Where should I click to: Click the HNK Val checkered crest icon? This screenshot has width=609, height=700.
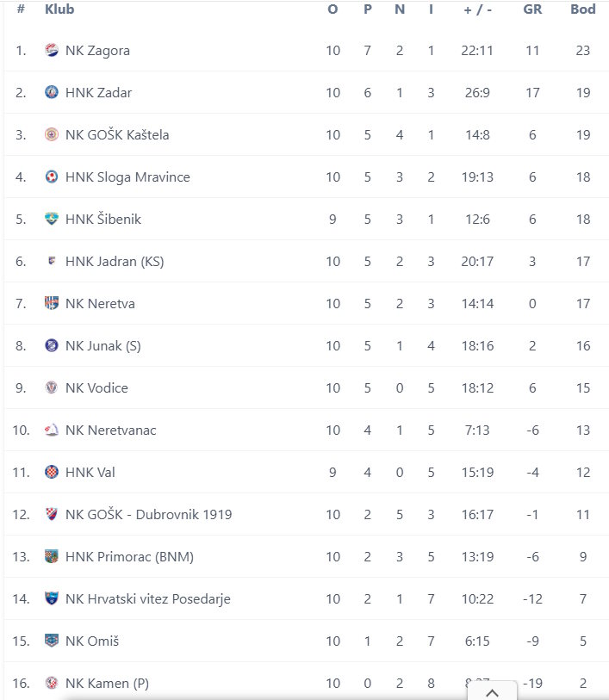click(52, 473)
